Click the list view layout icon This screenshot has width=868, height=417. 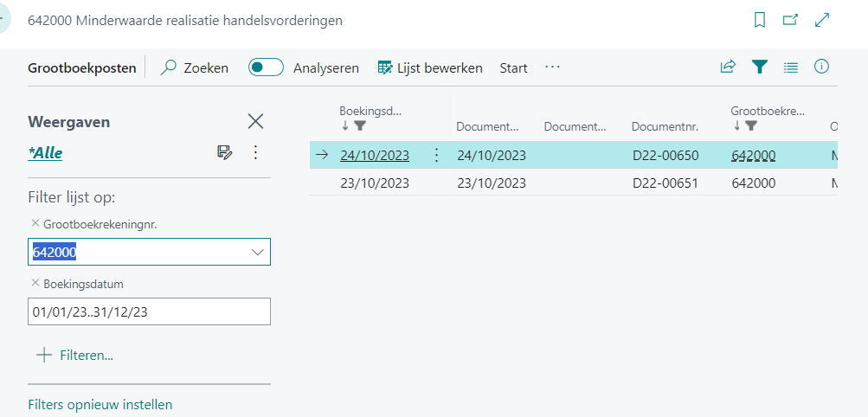pos(790,67)
